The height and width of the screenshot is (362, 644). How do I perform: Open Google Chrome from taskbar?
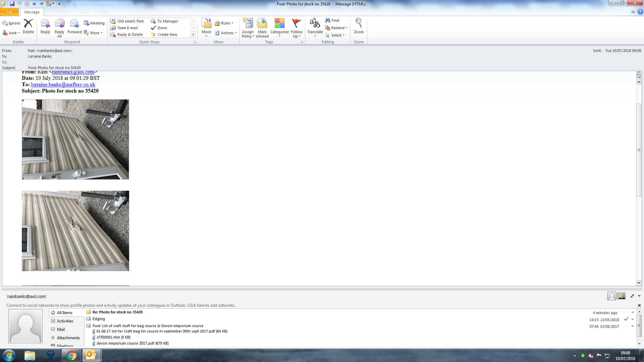coord(71,355)
